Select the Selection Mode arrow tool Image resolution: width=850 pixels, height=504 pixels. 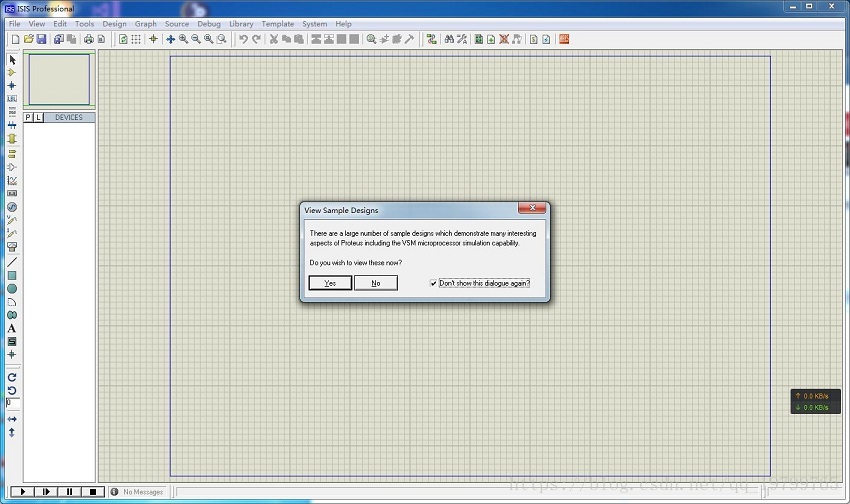pyautogui.click(x=12, y=60)
